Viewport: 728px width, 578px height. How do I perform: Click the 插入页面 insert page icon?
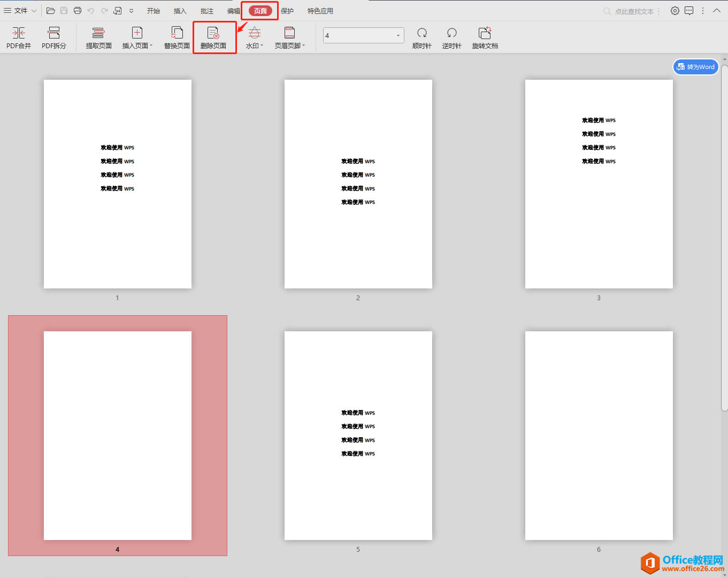[137, 33]
